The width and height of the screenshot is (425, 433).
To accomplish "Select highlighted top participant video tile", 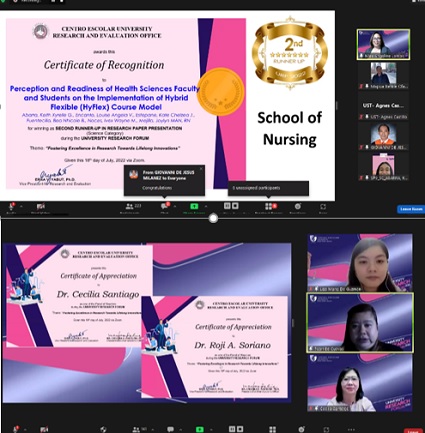I will point(383,45).
